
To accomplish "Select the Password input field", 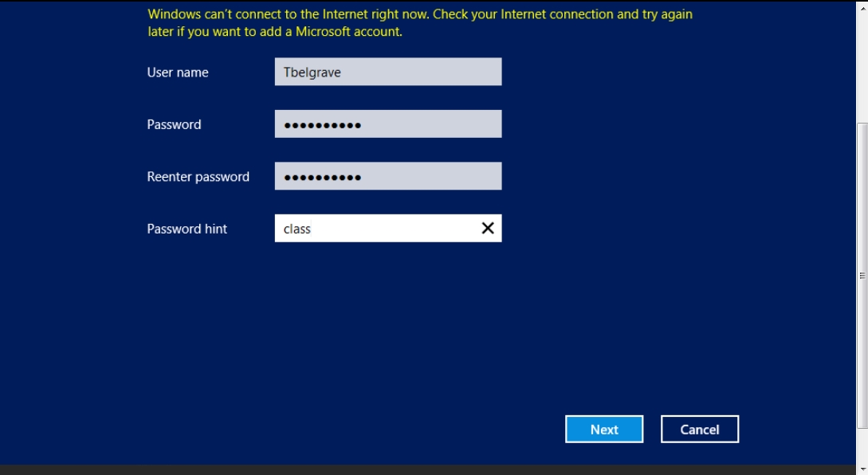I will 388,124.
